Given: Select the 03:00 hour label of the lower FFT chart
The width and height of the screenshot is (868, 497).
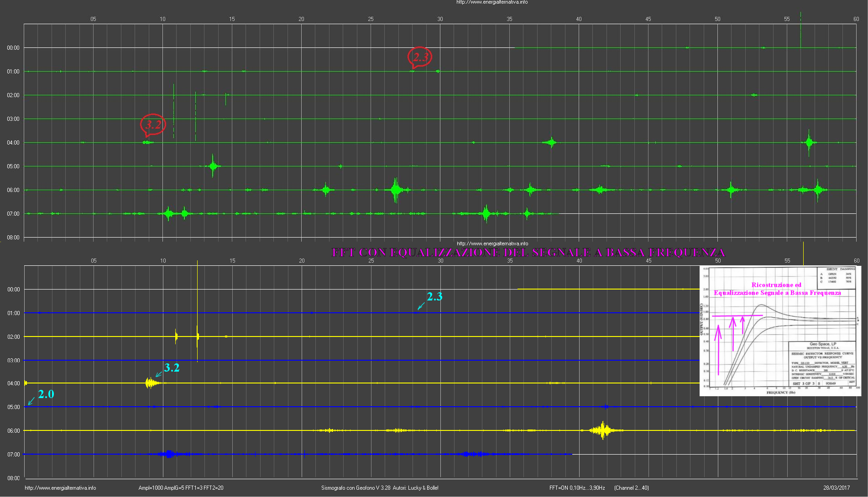Looking at the screenshot, I should coord(14,361).
